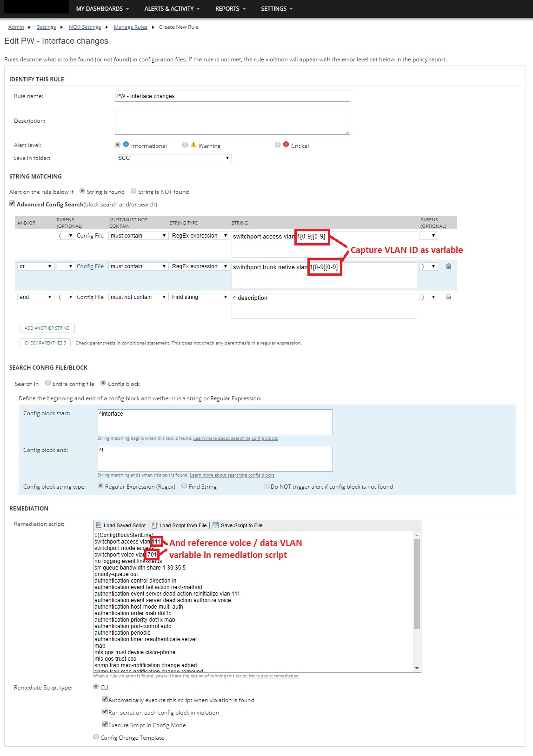Open 'Learn more' link under Config block start
Viewport: 533px width, 756px height.
click(235, 438)
